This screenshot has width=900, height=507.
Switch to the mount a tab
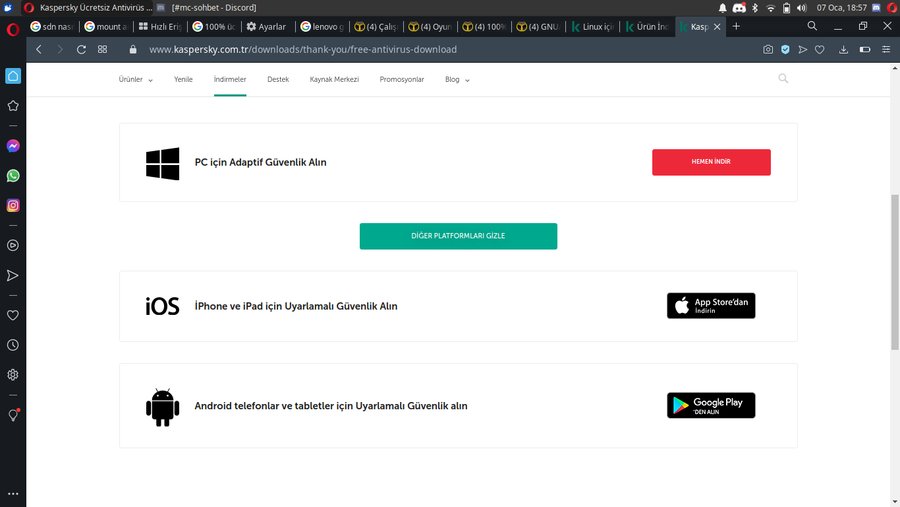(x=107, y=26)
